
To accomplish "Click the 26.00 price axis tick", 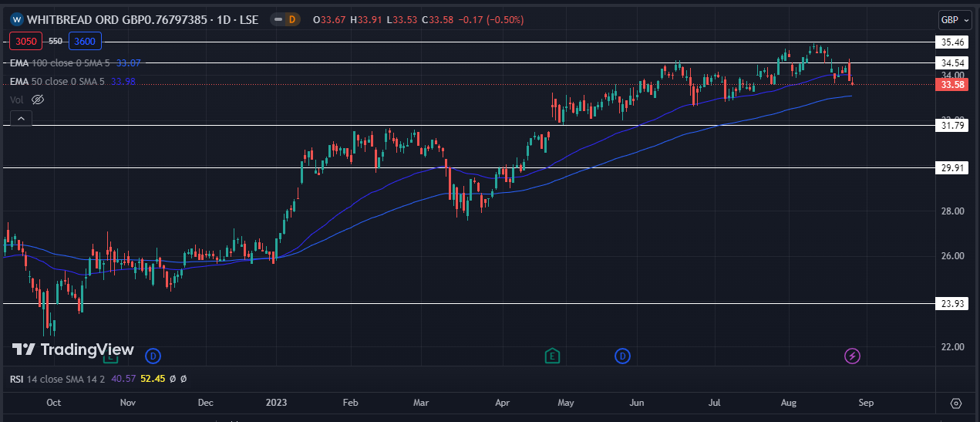I will coord(953,256).
